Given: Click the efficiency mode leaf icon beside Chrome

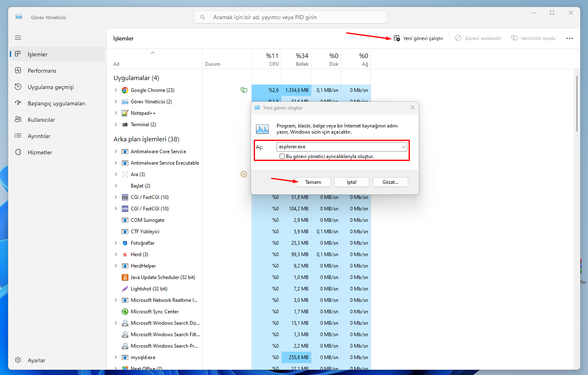Looking at the screenshot, I should 244,90.
